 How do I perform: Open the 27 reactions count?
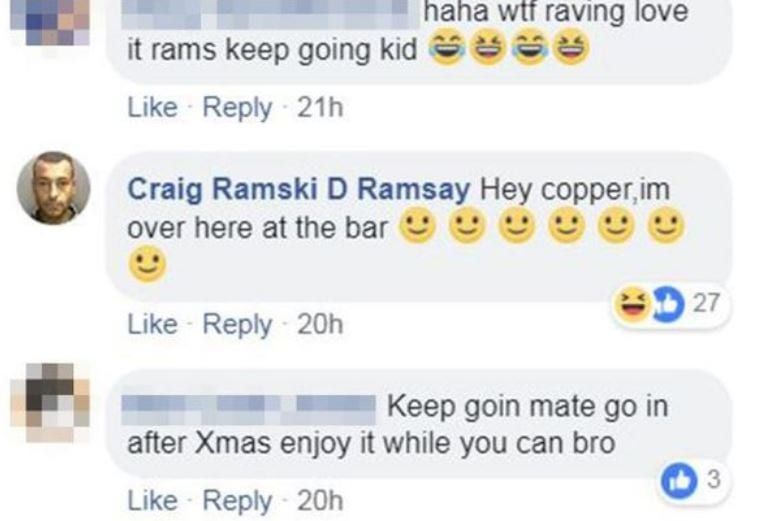[x=706, y=303]
